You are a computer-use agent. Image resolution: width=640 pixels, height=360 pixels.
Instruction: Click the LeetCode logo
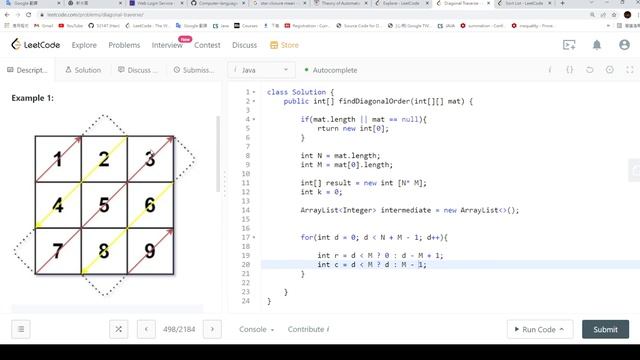click(x=36, y=44)
